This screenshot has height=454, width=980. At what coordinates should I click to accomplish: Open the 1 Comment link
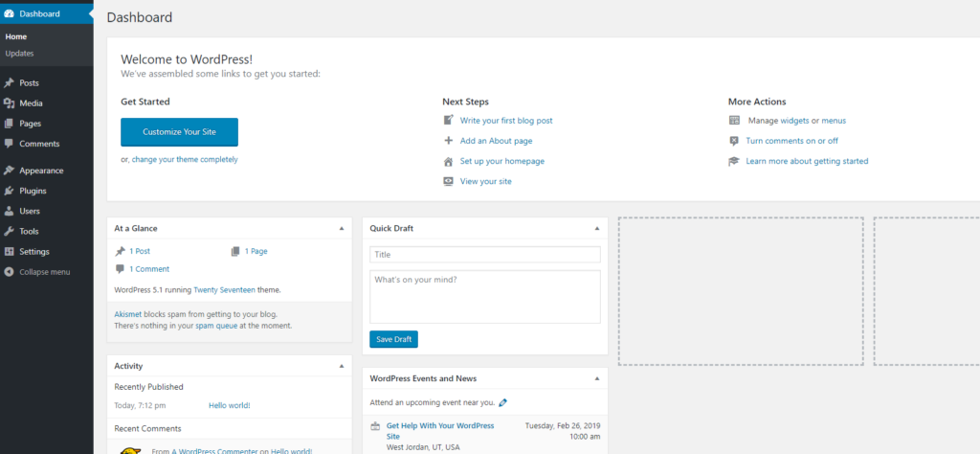pos(149,269)
